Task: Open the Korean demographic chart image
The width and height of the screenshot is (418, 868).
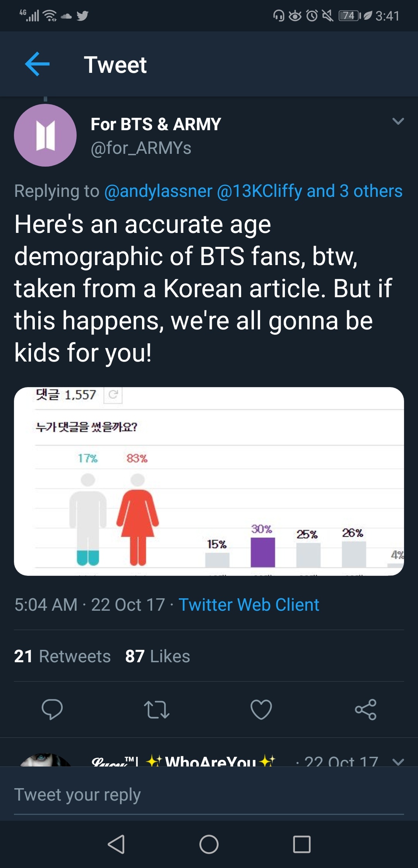Action: coord(209,481)
